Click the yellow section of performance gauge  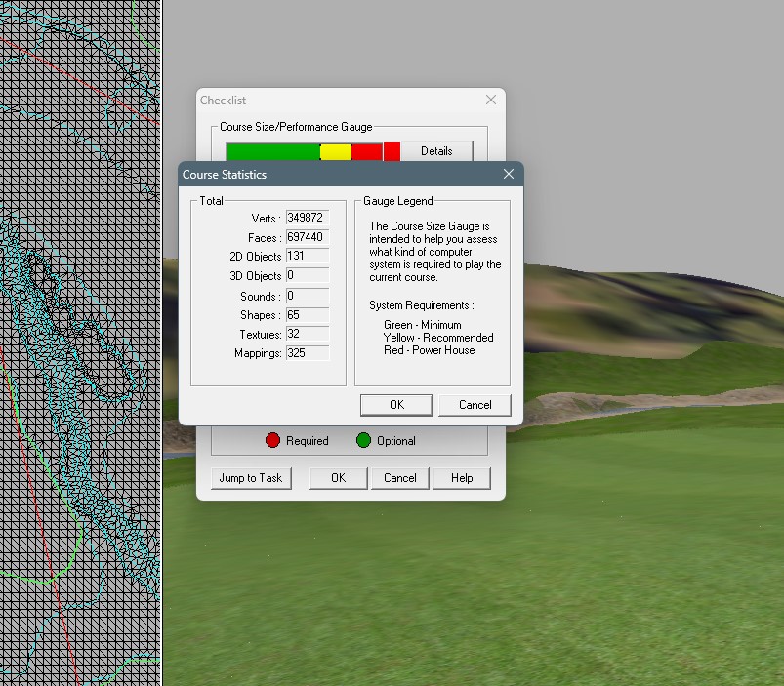point(336,151)
